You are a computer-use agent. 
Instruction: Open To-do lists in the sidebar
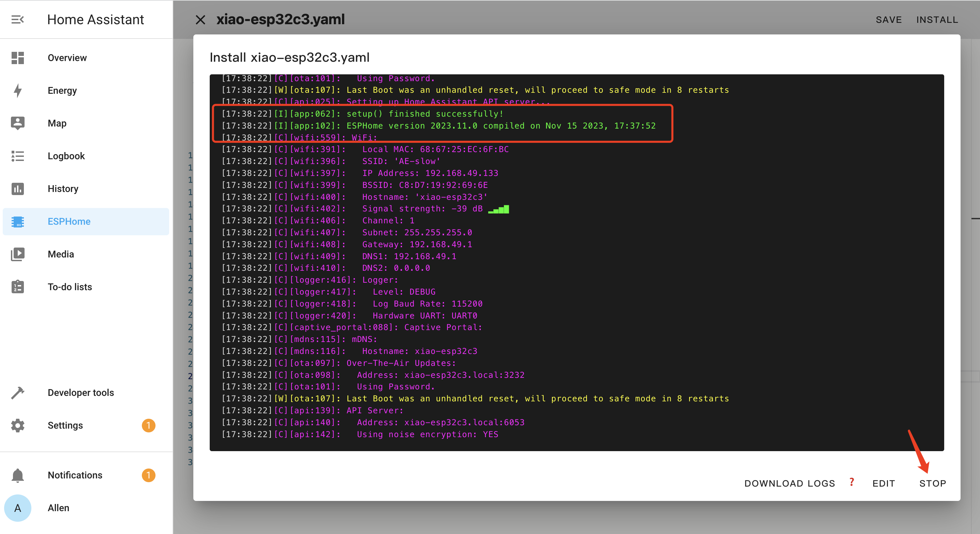click(86, 287)
